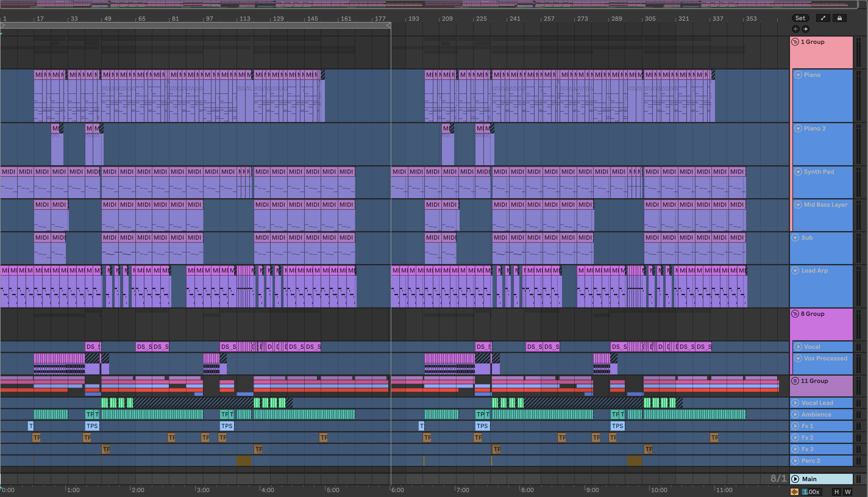Toggle the orange waveform display button

coord(794,492)
